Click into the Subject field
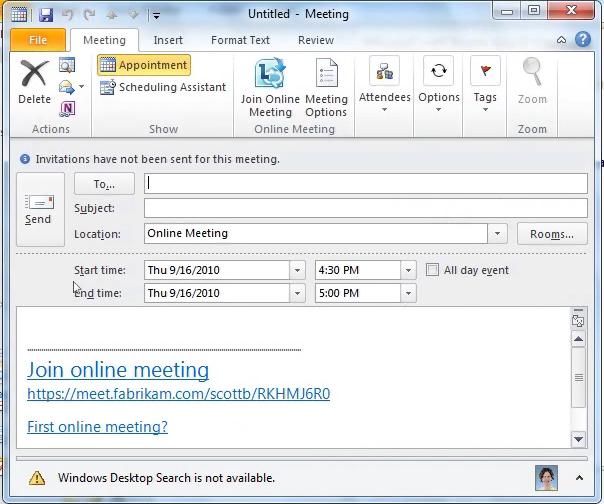This screenshot has width=604, height=504. (366, 208)
